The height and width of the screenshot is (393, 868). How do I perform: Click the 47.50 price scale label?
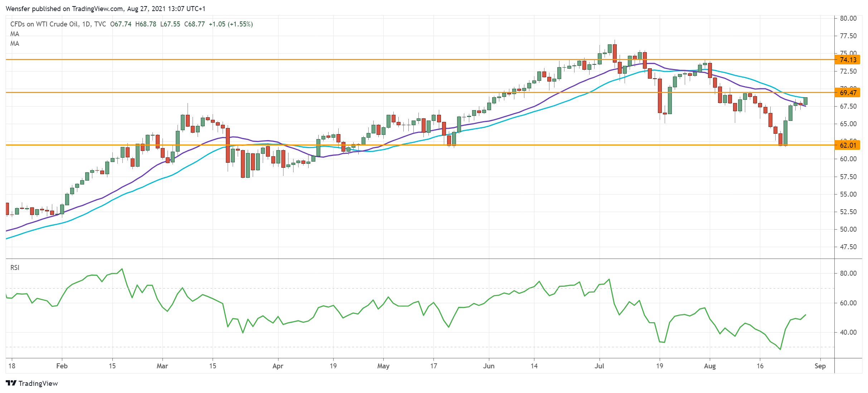(848, 247)
